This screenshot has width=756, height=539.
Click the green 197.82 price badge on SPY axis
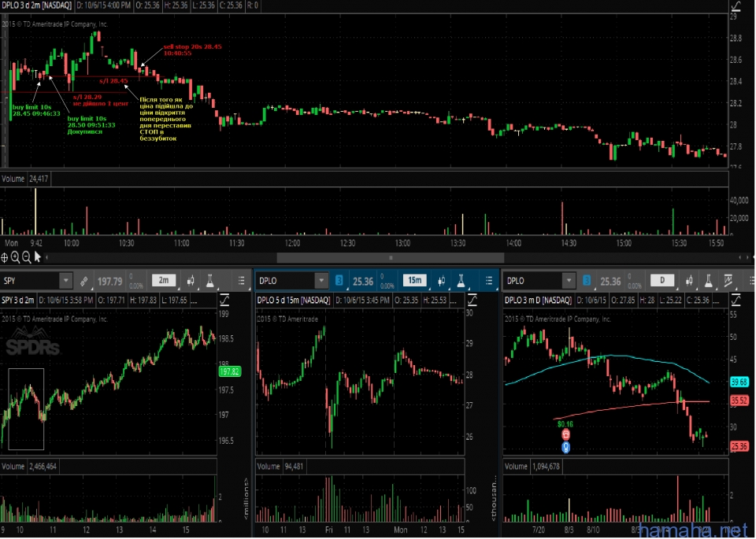pos(229,371)
